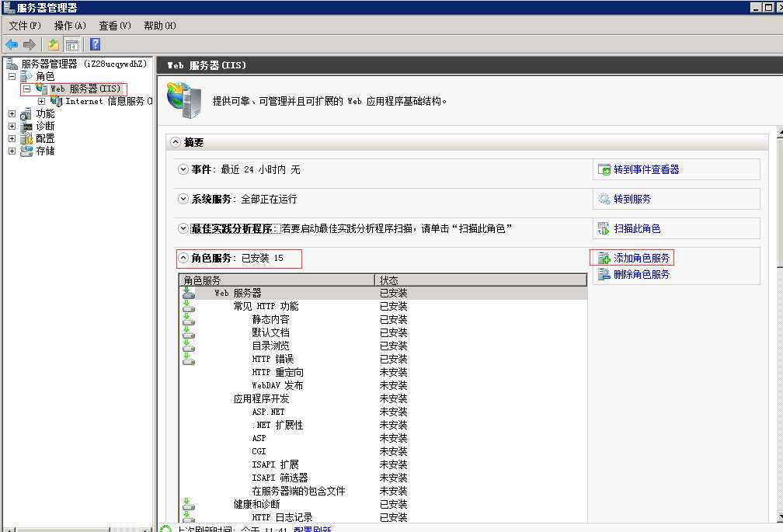Click the 配置刷新 link
The width and height of the screenshot is (783, 532).
pos(312,530)
